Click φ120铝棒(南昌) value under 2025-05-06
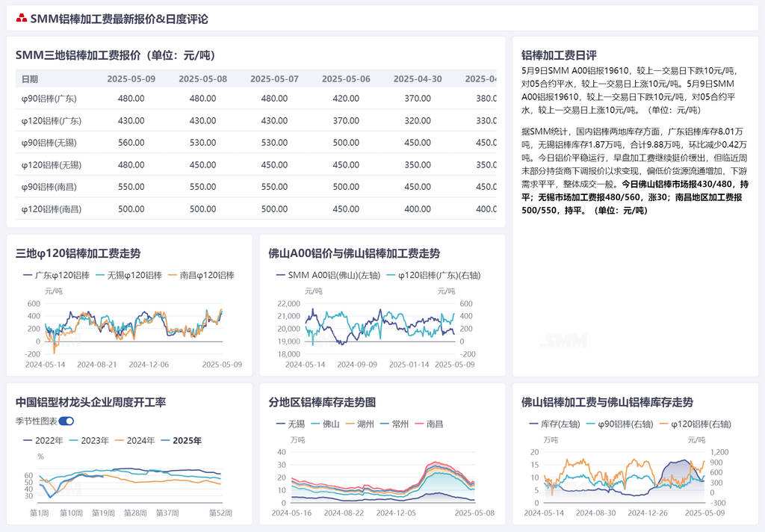765x532 pixels. pyautogui.click(x=346, y=209)
